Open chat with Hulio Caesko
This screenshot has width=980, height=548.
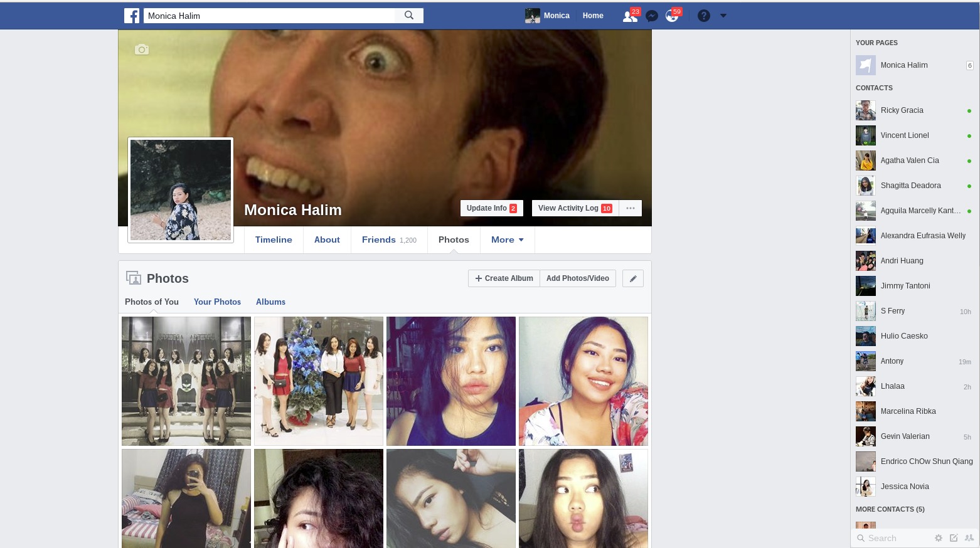(x=914, y=336)
